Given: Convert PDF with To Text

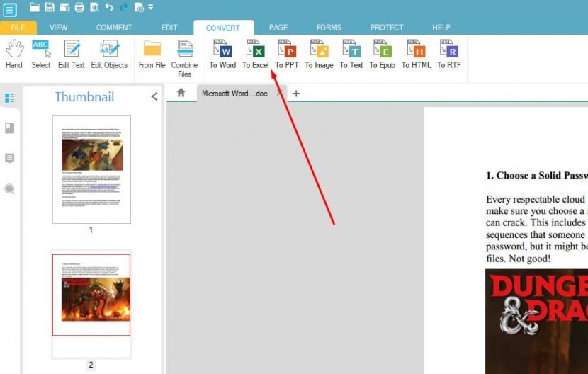Looking at the screenshot, I should [351, 55].
